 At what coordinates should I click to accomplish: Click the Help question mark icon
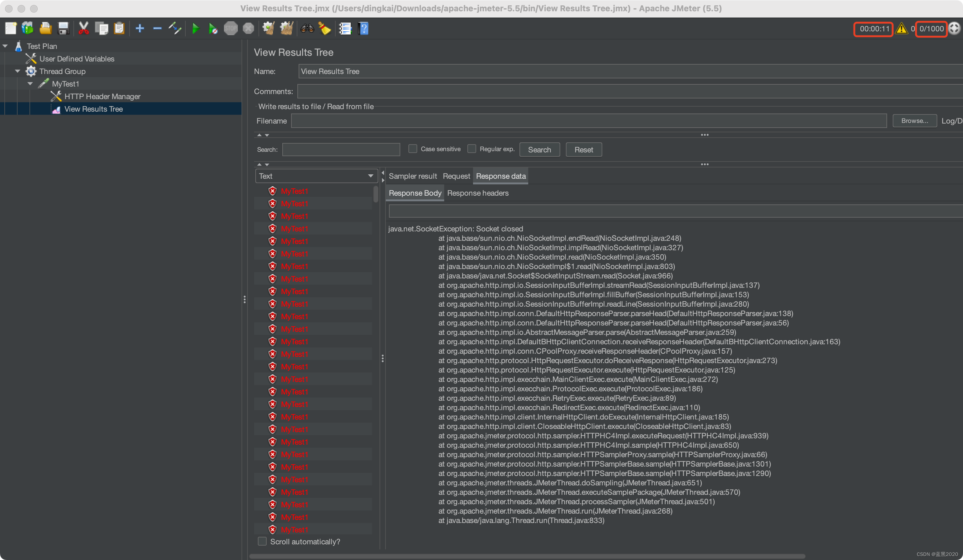[x=364, y=29]
